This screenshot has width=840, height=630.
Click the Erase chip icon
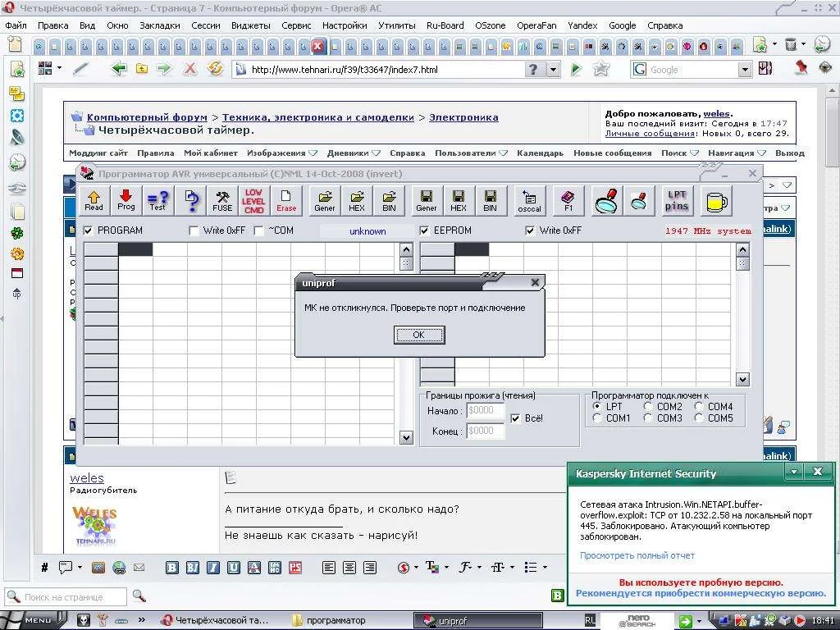(x=286, y=200)
